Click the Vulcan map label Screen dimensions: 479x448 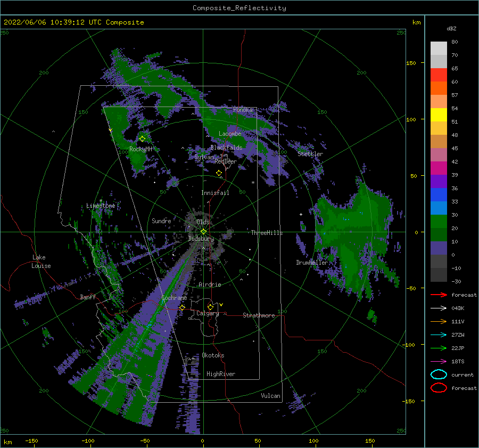[270, 396]
